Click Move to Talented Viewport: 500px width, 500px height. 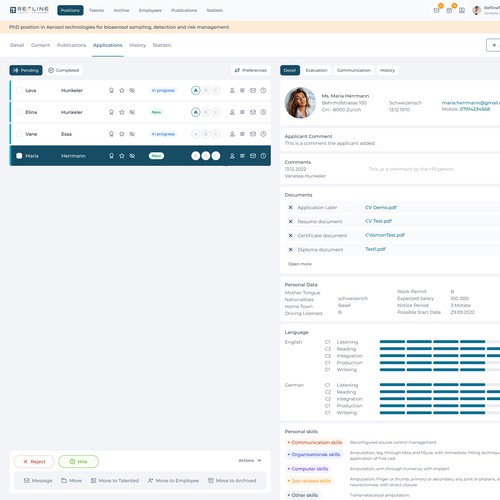(x=115, y=480)
